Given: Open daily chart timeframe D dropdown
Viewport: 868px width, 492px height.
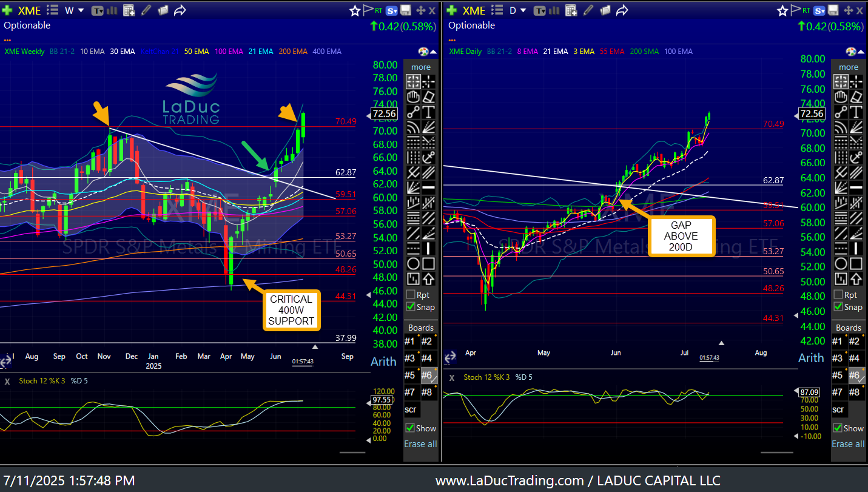Looking at the screenshot, I should 519,10.
